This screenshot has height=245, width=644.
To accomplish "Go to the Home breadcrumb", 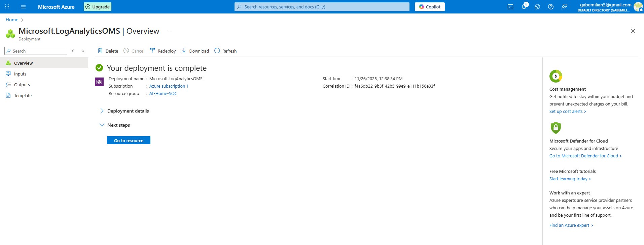I will point(12,20).
